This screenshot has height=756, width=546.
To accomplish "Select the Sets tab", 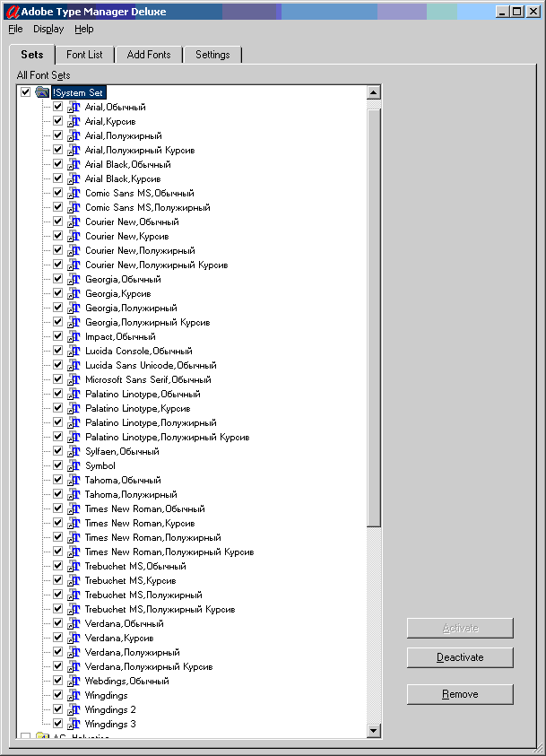I will pos(31,55).
